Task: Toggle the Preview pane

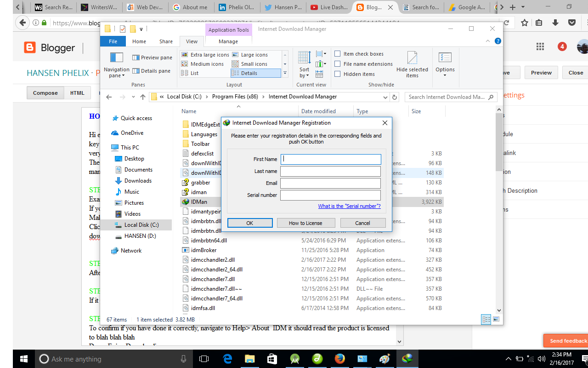Action: click(x=152, y=57)
